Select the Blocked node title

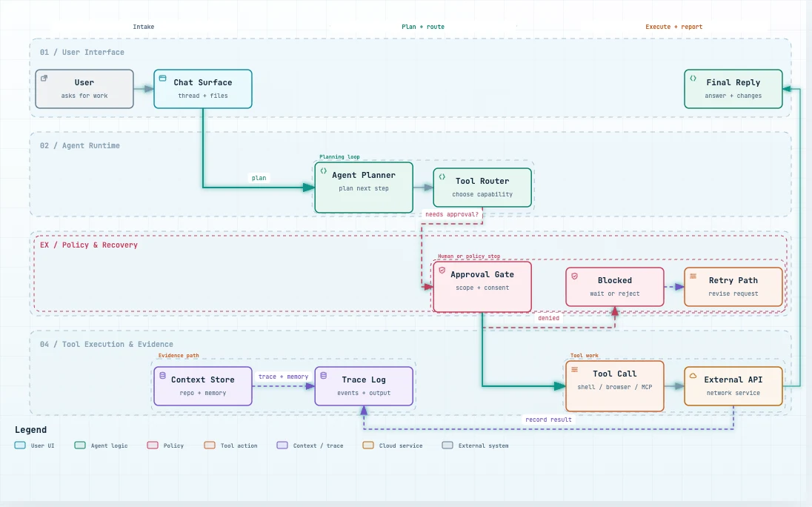615,280
